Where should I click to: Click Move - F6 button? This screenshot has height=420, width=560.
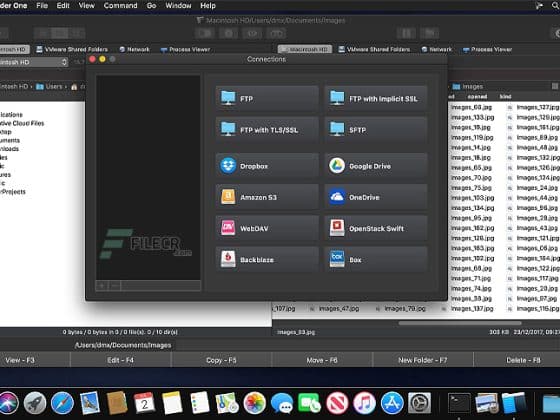point(322,360)
